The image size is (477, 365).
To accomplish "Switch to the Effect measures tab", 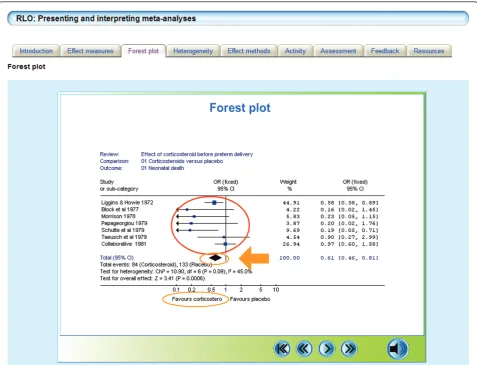I will [x=90, y=51].
